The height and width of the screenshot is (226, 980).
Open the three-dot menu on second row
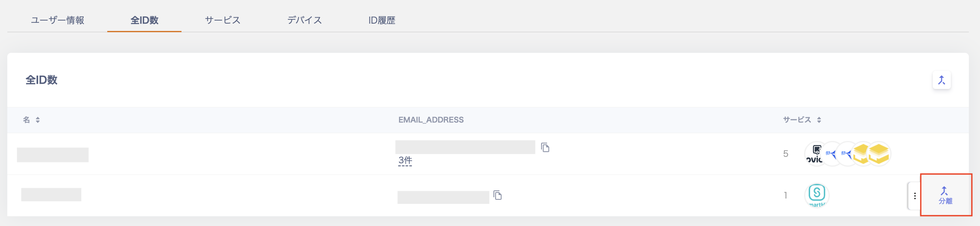(915, 196)
